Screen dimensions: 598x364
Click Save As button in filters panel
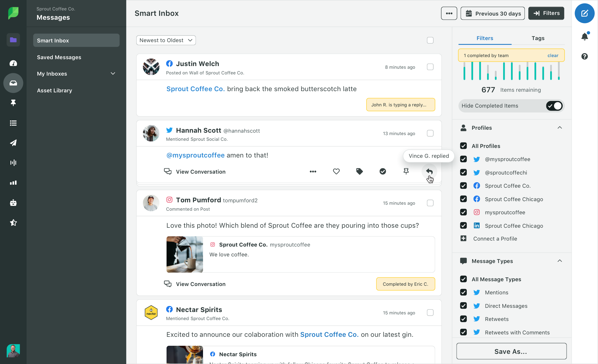point(510,351)
